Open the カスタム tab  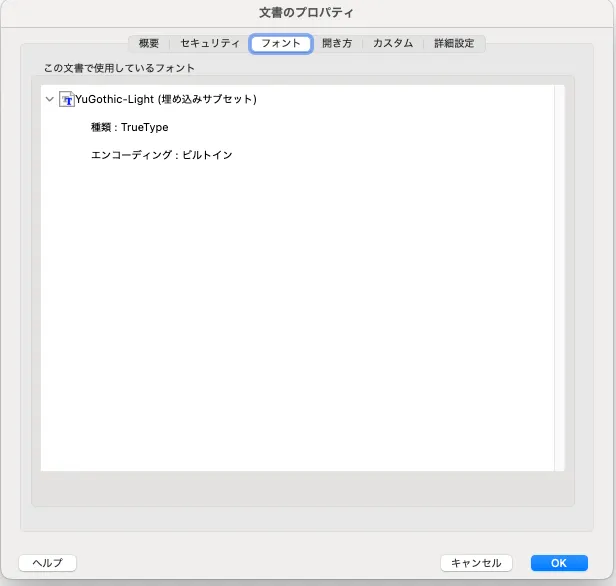(x=392, y=44)
